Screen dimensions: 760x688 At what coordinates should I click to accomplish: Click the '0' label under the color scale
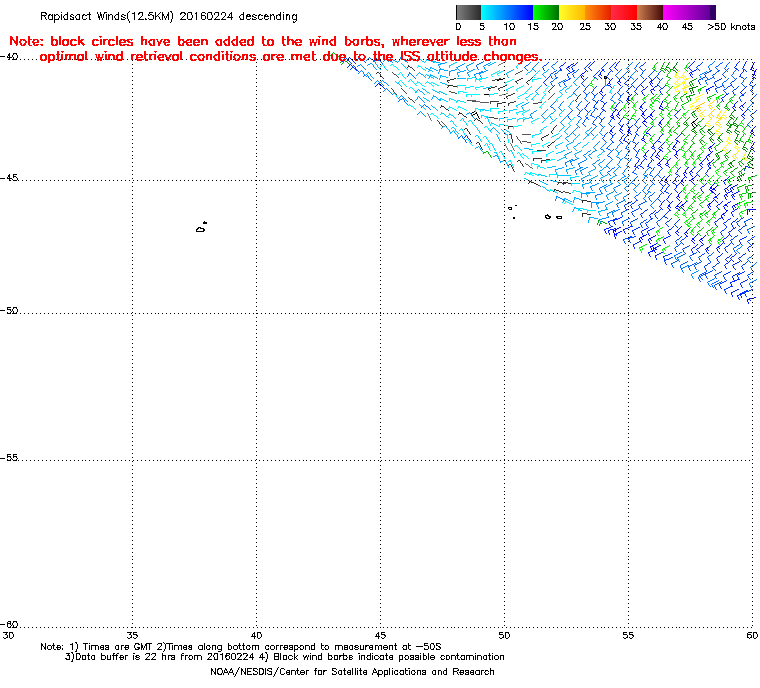point(459,27)
